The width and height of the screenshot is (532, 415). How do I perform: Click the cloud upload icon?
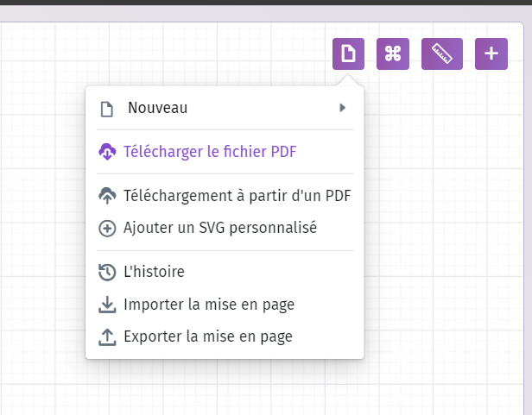point(107,196)
